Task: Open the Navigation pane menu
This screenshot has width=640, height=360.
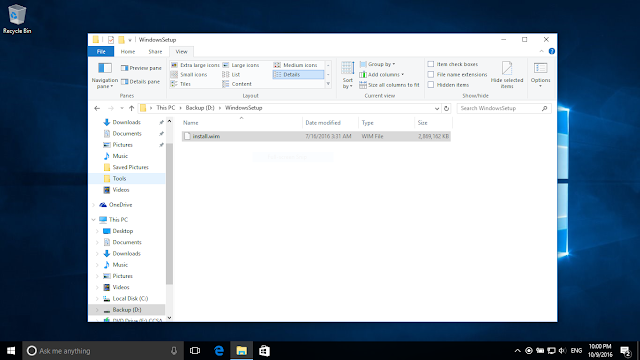Action: tap(104, 76)
